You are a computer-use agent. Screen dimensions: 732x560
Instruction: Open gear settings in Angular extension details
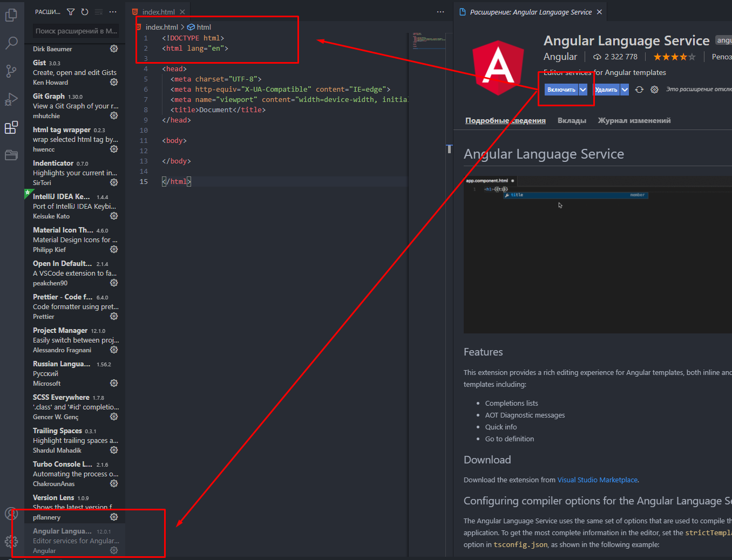click(x=654, y=90)
